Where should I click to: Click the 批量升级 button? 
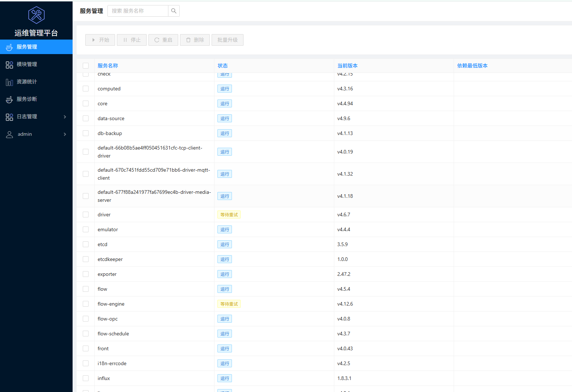(228, 40)
